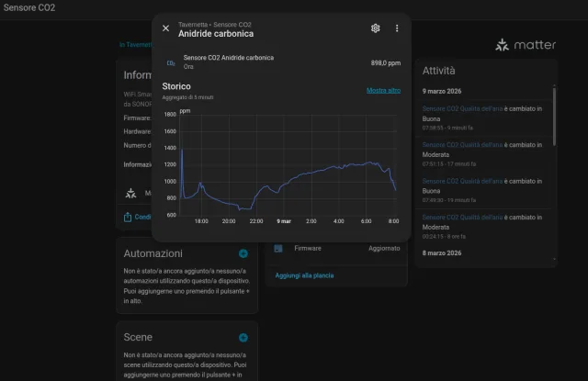Add a new automation with plus icon
This screenshot has height=381, width=588.
pyautogui.click(x=243, y=253)
